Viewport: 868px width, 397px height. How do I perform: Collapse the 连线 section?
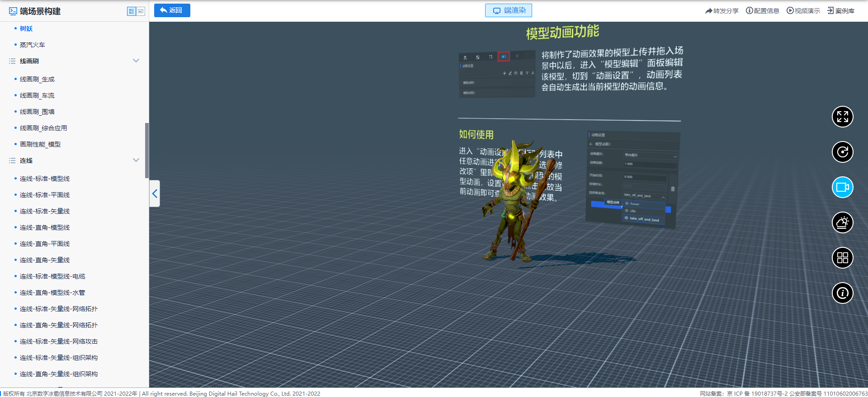coord(136,161)
